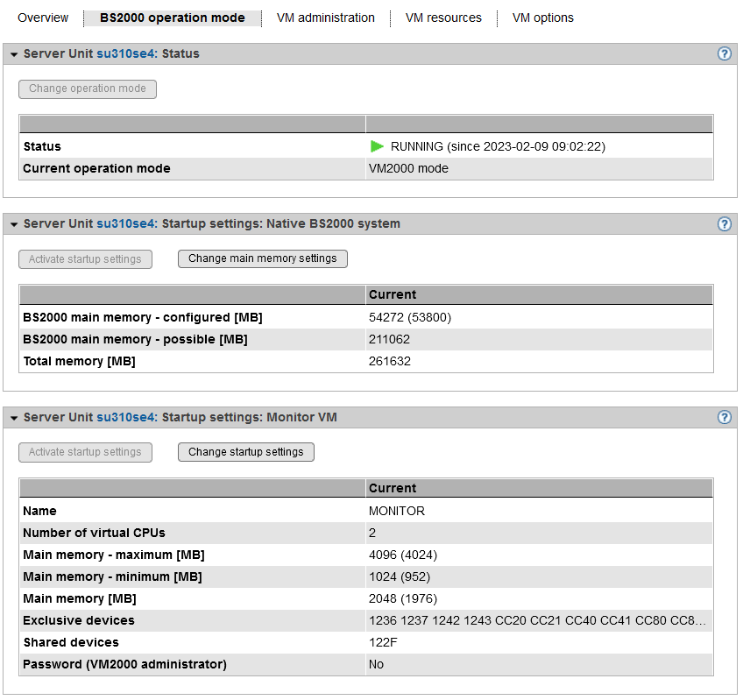The width and height of the screenshot is (743, 700).
Task: Open help for Monitor VM startup settings
Action: click(724, 418)
